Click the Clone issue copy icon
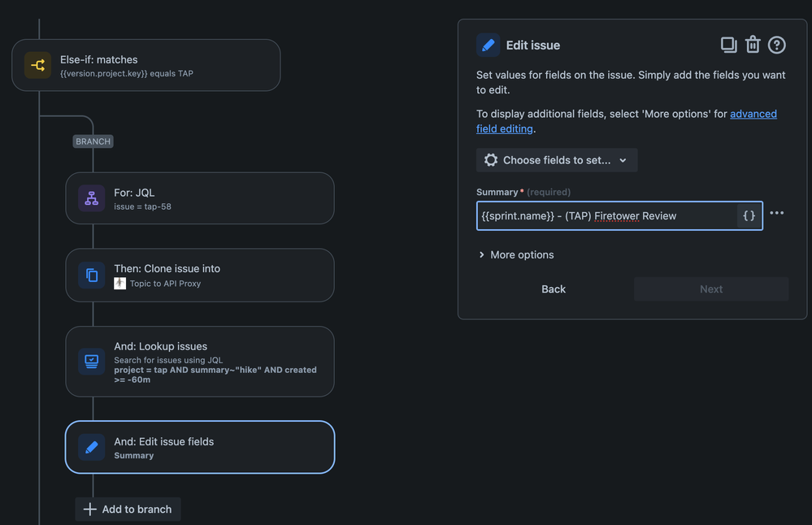The width and height of the screenshot is (812, 525). [x=92, y=275]
